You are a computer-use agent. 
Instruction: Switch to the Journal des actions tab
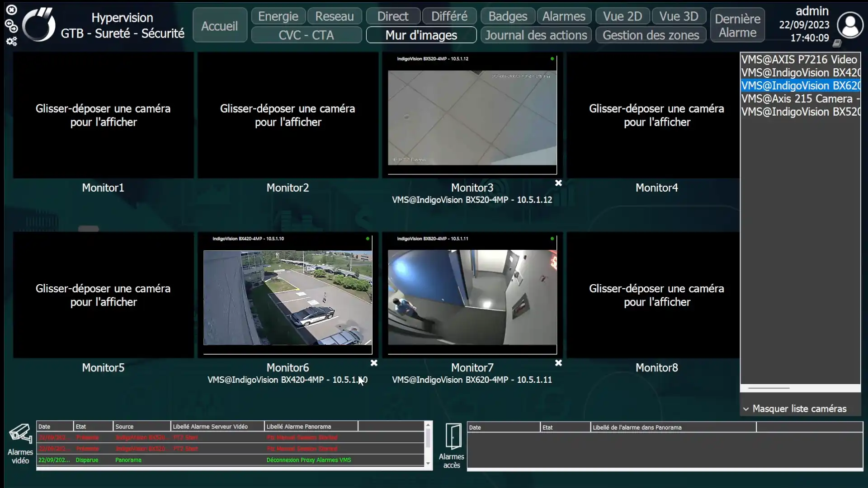(x=536, y=35)
